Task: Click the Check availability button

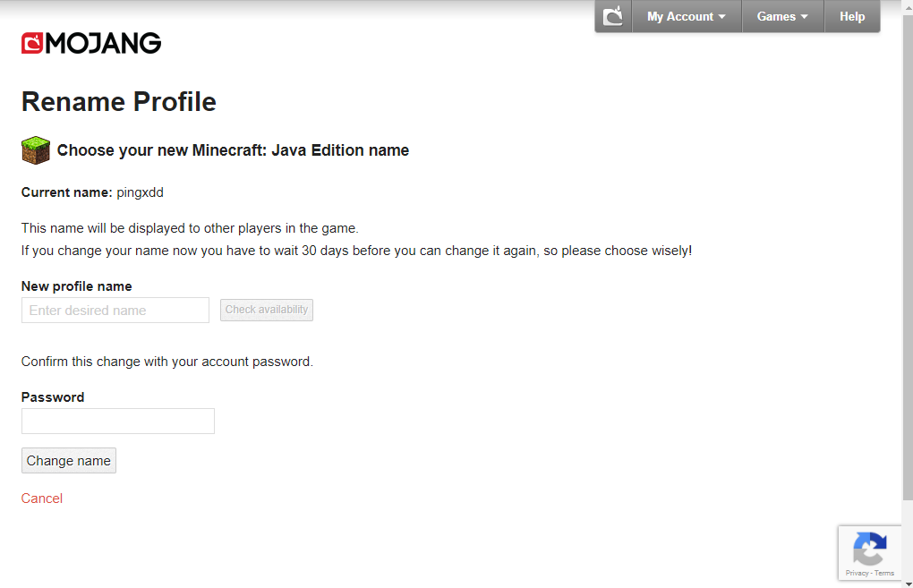Action: (x=267, y=310)
